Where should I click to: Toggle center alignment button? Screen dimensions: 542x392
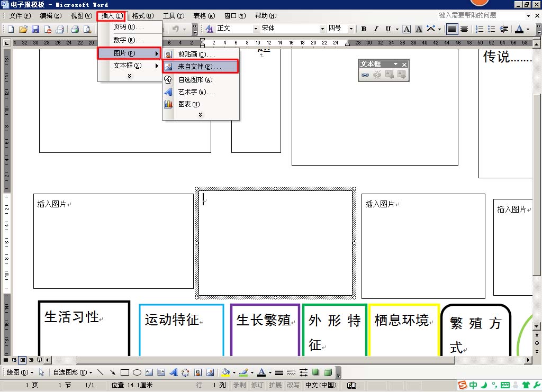pyautogui.click(x=464, y=29)
